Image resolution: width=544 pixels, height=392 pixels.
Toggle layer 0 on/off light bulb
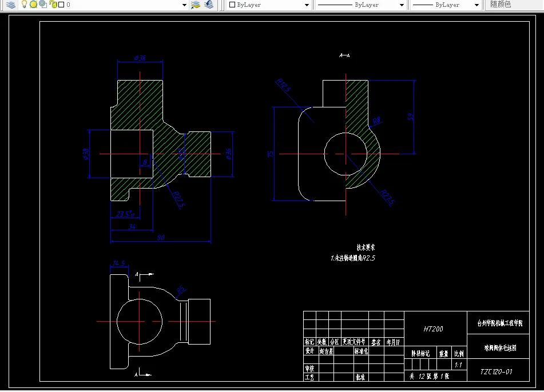24,5
